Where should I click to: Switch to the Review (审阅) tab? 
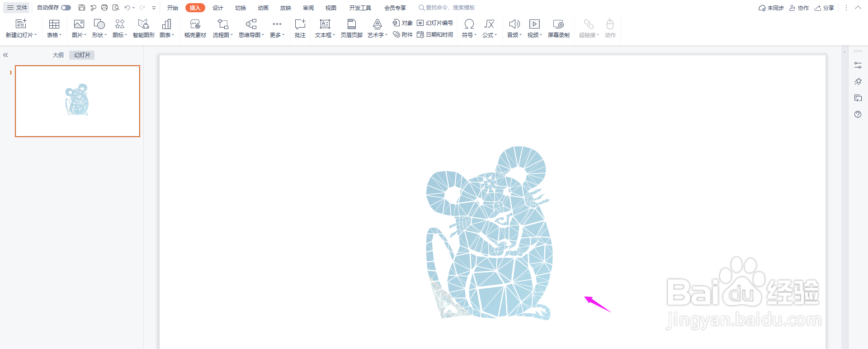click(x=308, y=8)
